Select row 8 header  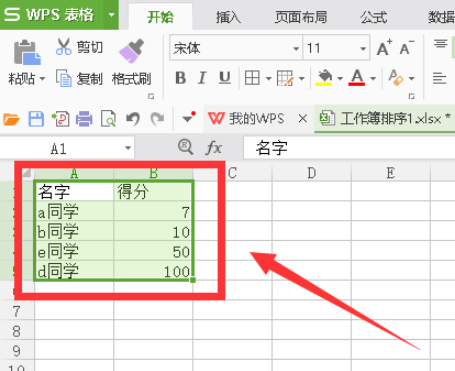tap(17, 331)
